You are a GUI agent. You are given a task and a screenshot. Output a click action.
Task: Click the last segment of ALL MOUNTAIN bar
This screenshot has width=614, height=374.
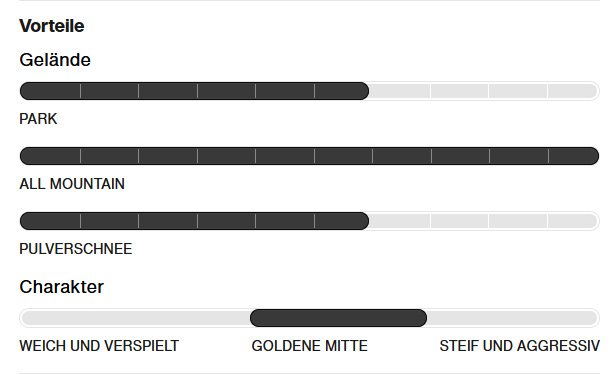(x=574, y=156)
